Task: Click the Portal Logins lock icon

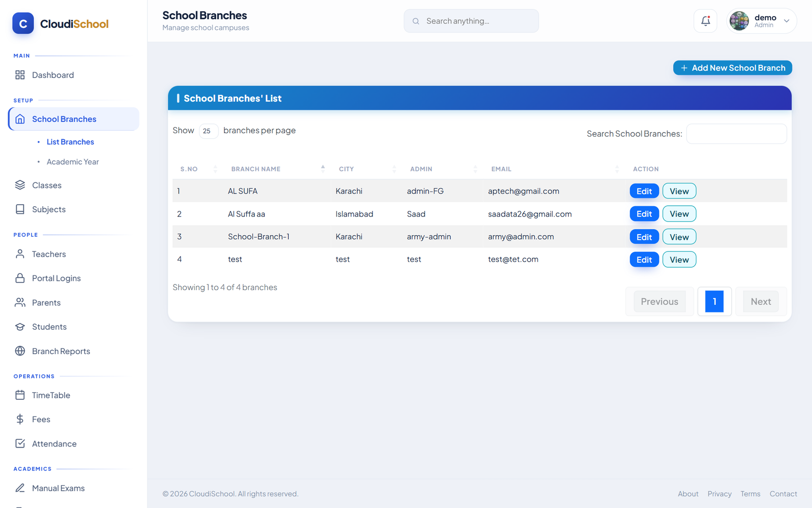Action: pyautogui.click(x=20, y=278)
